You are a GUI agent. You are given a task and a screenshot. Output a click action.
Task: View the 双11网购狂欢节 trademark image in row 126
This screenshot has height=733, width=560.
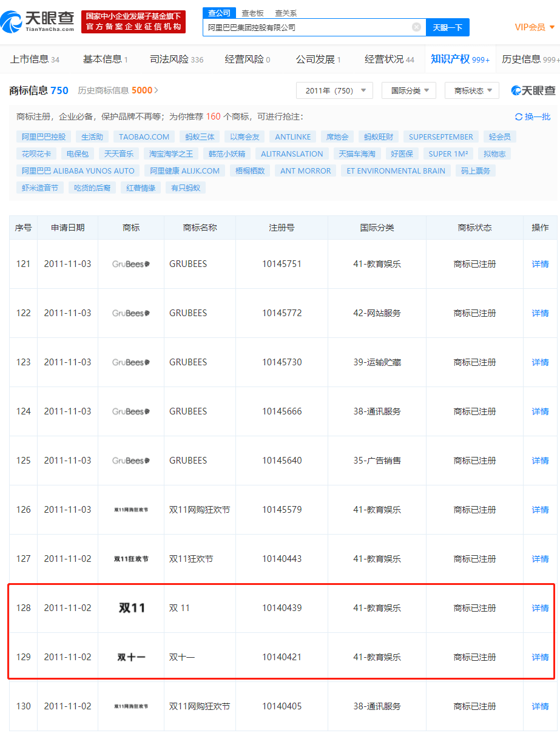tap(131, 510)
